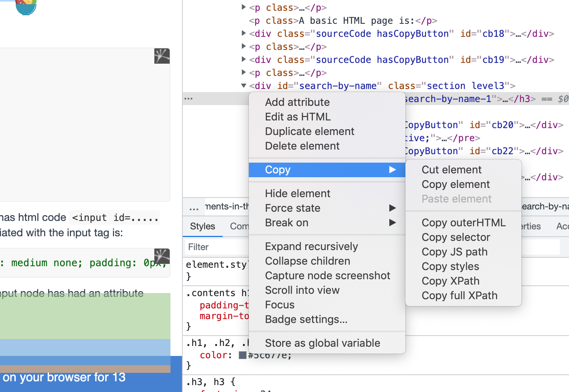Viewport: 569px width, 392px height.
Task: Select Copy in the context menu
Action: click(327, 170)
